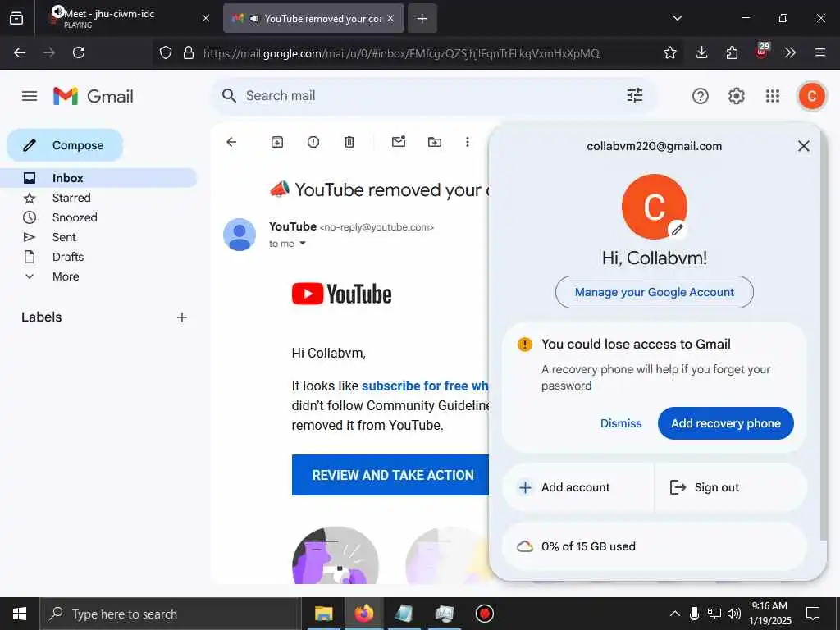The width and height of the screenshot is (840, 630).
Task: Click the Move to folder icon
Action: (435, 142)
